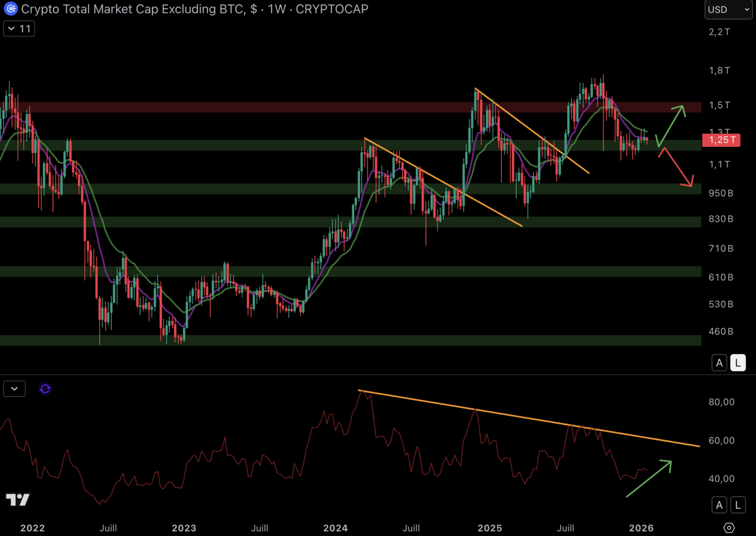Select the dark red resistance zone band
Screen dimensions: 756x536
[x=347, y=107]
